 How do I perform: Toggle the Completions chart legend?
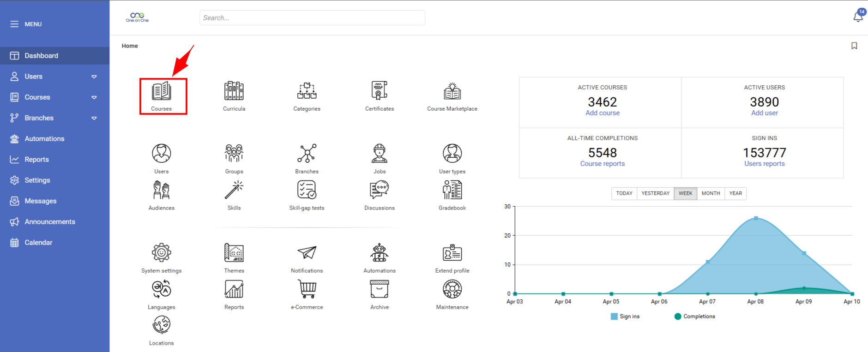click(694, 316)
